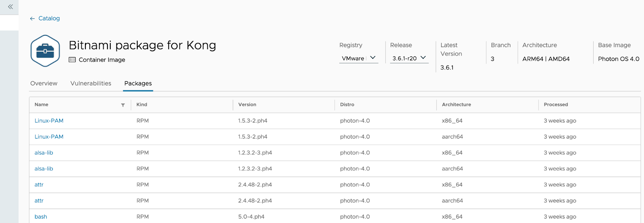Click the Photon OS 4.0 base image value
The height and width of the screenshot is (223, 644).
click(619, 59)
